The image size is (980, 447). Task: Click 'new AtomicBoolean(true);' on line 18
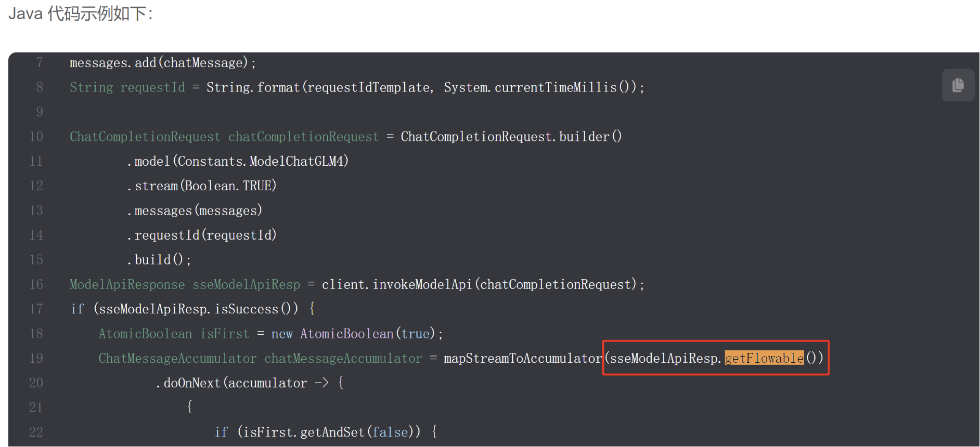tap(357, 334)
